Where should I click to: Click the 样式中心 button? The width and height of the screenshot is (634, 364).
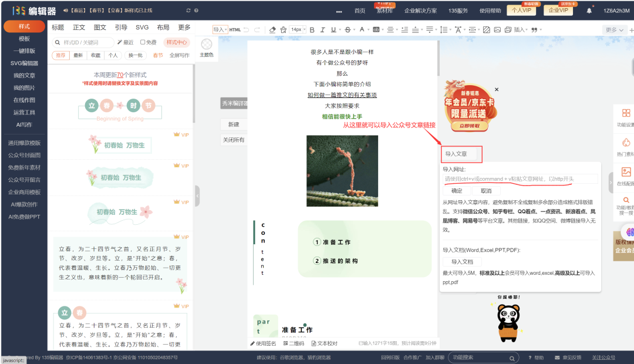coord(177,42)
